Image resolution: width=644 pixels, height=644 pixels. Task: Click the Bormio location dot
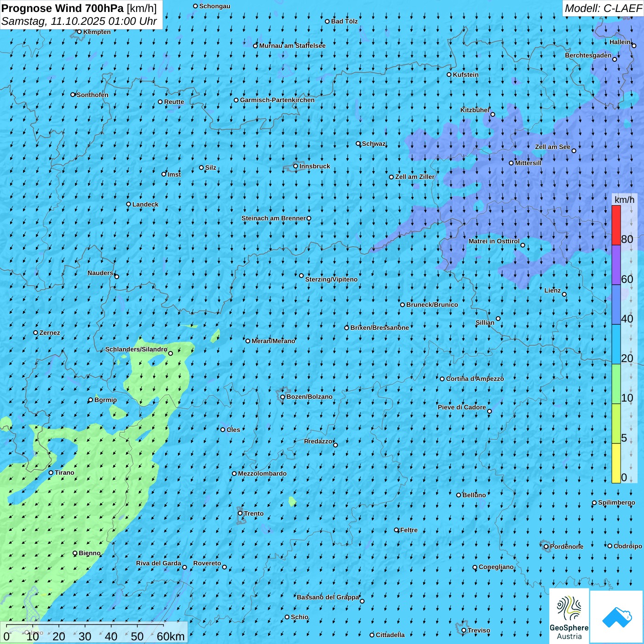(x=91, y=400)
